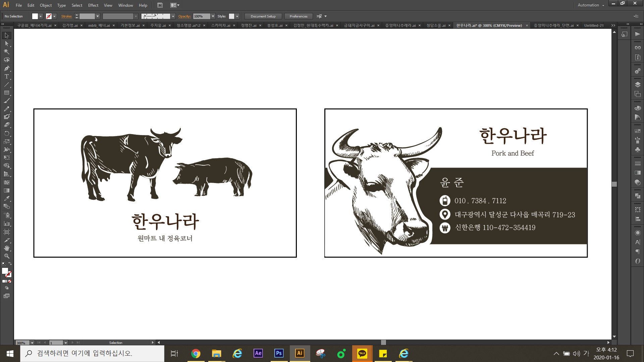
Task: Open Adobe Bridge via Br button
Action: coord(160,5)
